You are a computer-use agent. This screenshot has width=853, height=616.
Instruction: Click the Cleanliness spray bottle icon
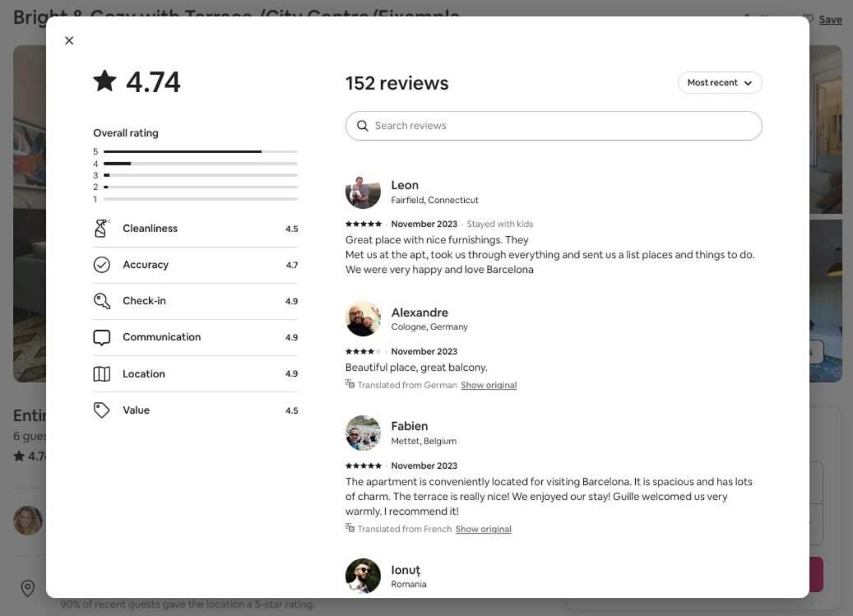pyautogui.click(x=101, y=229)
